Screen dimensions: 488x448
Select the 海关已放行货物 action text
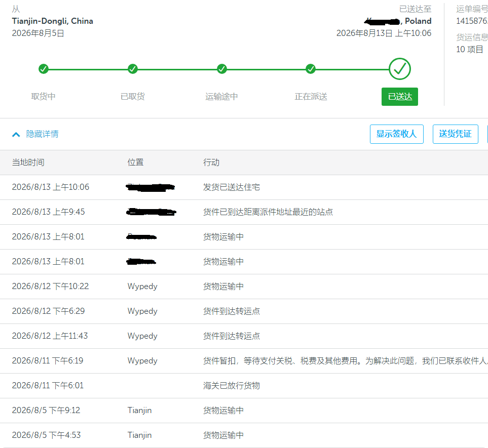232,386
